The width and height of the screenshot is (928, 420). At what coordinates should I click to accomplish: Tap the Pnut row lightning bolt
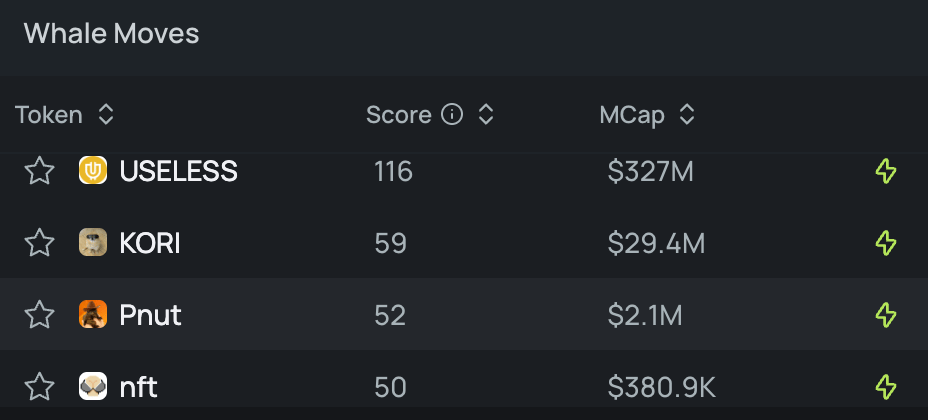tap(886, 315)
